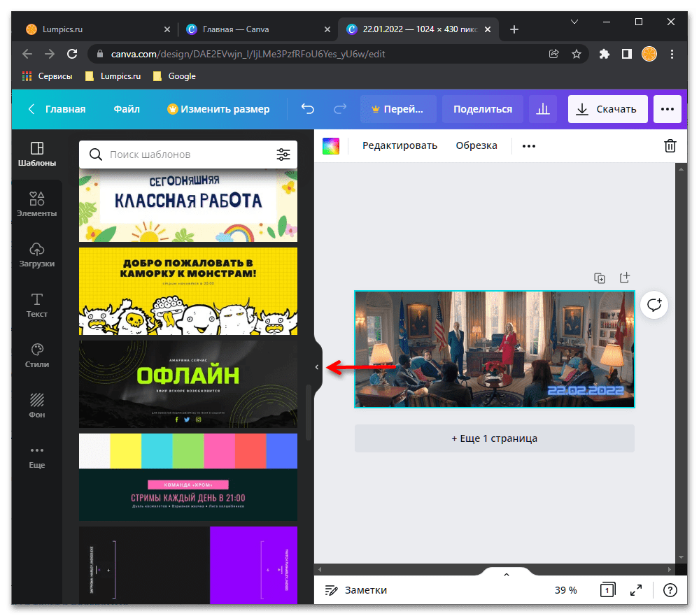The image size is (699, 616).
Task: Open the three-dot menu beside Скачать
Action: click(x=668, y=108)
